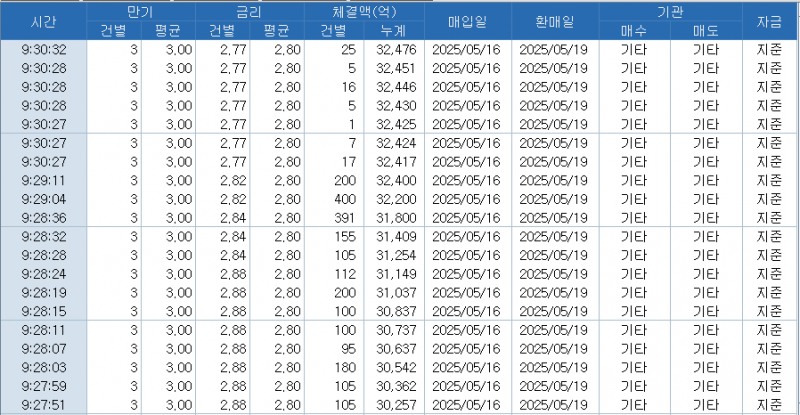Click the trade amount 25

point(348,50)
